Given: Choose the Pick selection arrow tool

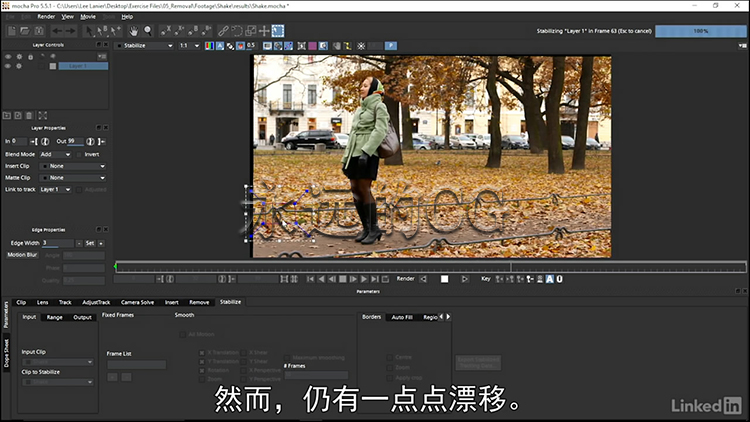Looking at the screenshot, I should pyautogui.click(x=89, y=31).
